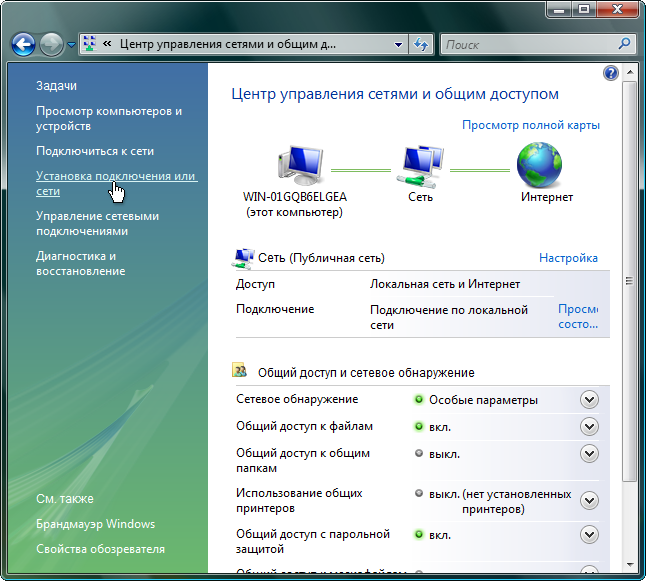Click Подключение по локальной сети text
The width and height of the screenshot is (646, 581).
[x=449, y=317]
